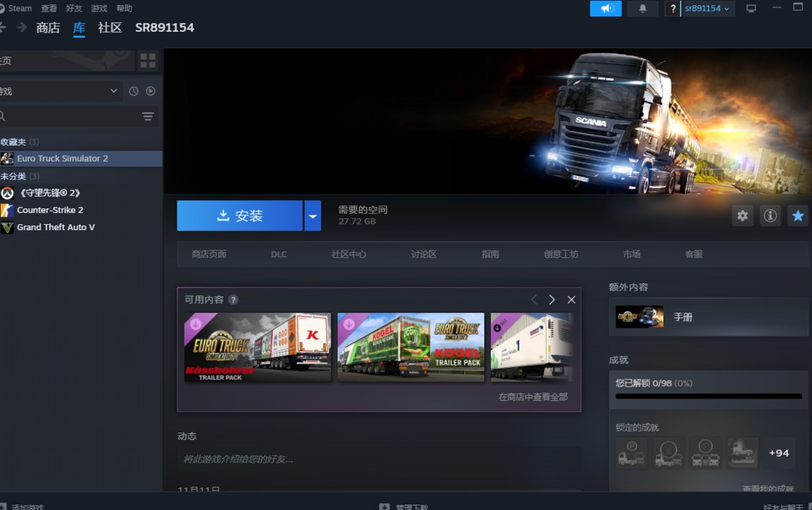Open the 好友 menu
Image resolution: width=812 pixels, height=510 pixels.
pos(74,8)
